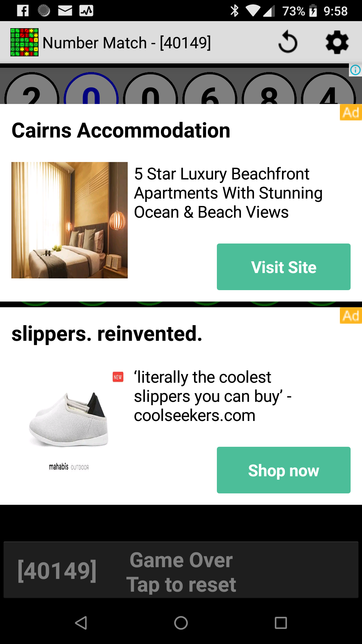Tap the Android home navigation button

tap(181, 623)
